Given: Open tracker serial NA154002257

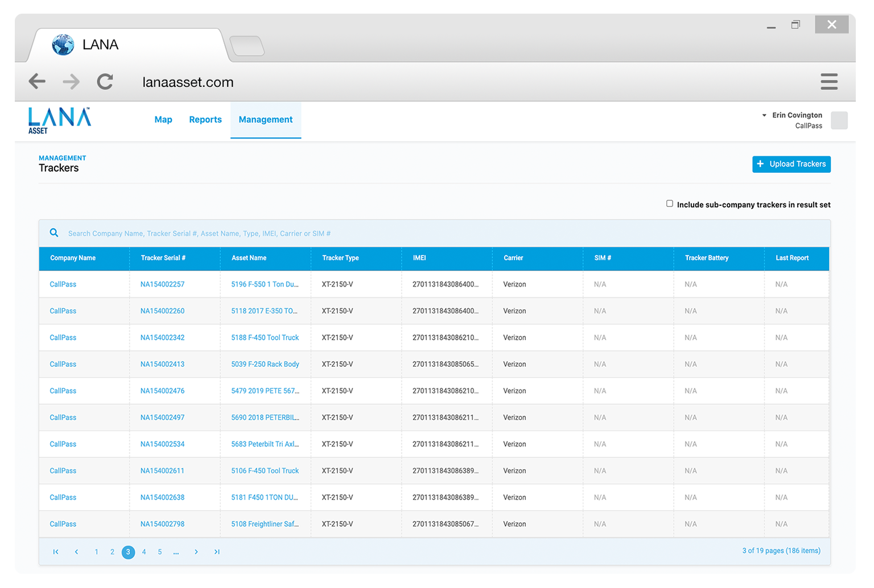Looking at the screenshot, I should coord(162,284).
